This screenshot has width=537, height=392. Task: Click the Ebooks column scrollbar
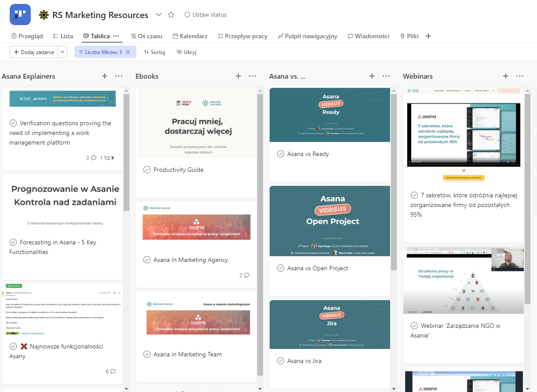pyautogui.click(x=260, y=235)
